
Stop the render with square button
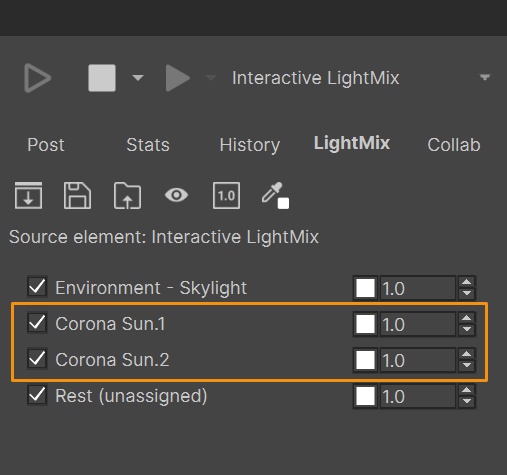coord(102,78)
